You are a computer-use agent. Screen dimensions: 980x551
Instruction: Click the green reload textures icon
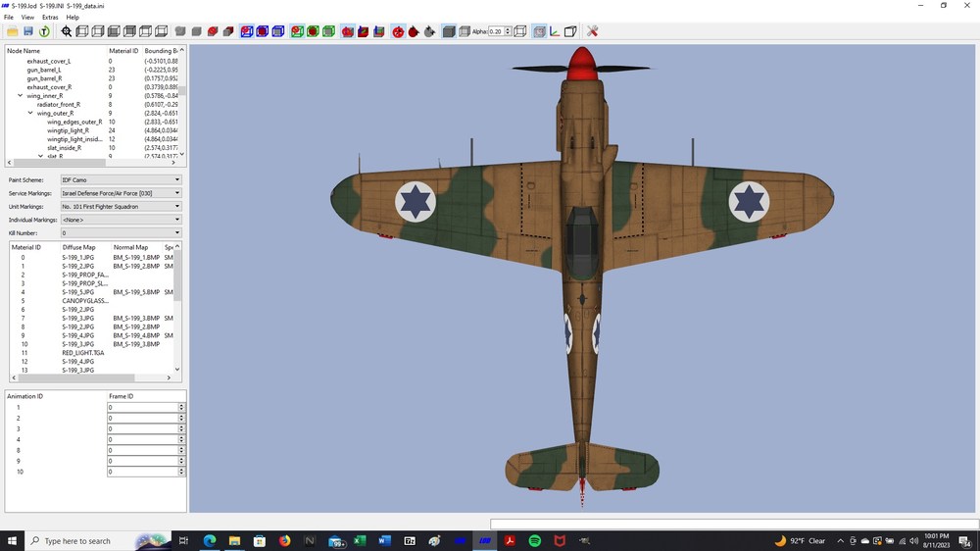(44, 31)
